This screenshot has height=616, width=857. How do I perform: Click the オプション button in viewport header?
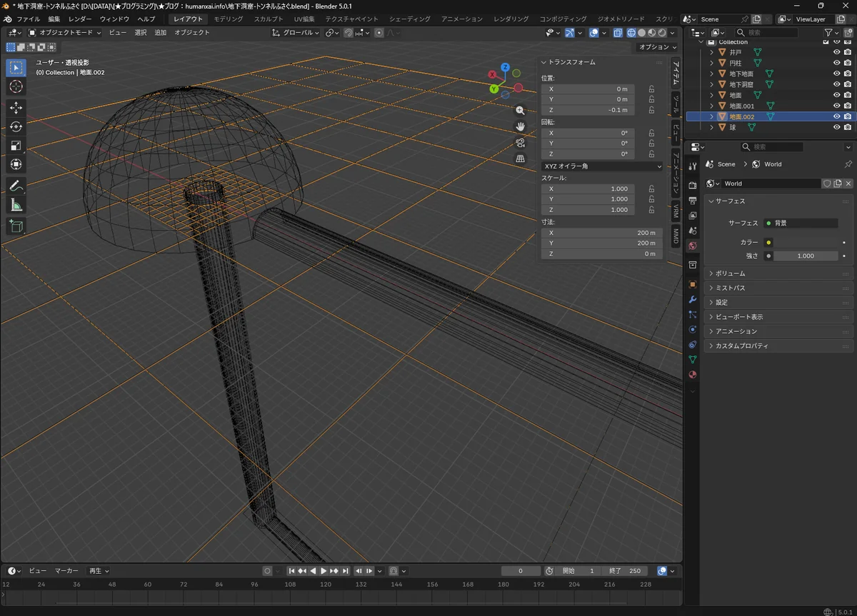[x=657, y=47]
